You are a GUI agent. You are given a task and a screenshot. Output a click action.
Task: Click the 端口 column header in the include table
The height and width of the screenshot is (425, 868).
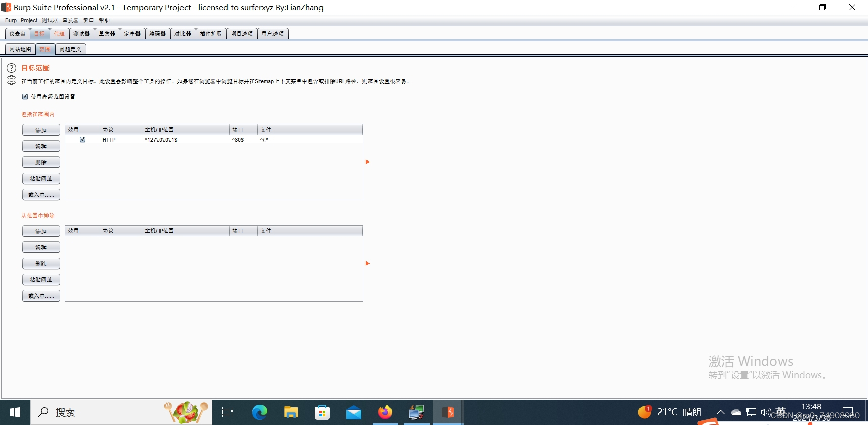pyautogui.click(x=244, y=130)
